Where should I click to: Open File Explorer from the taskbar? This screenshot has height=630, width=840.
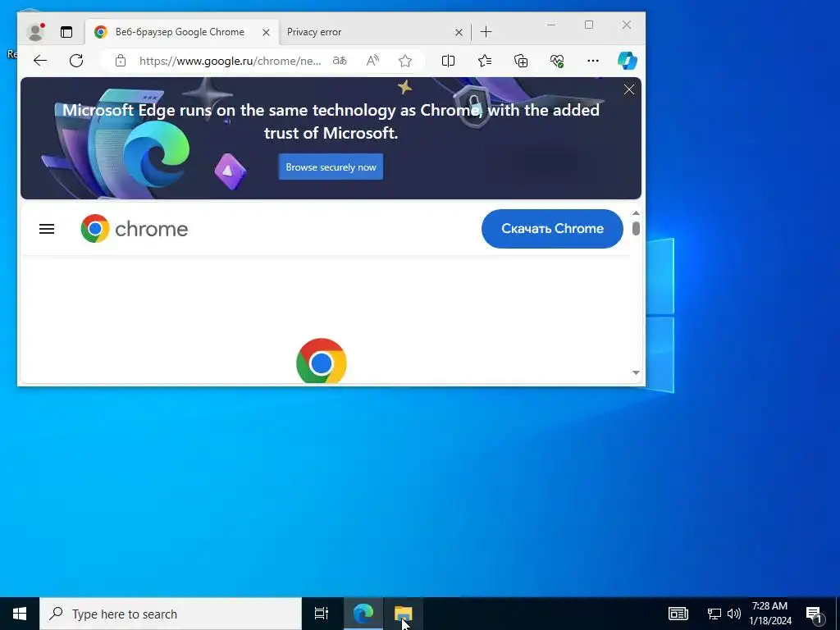click(404, 614)
